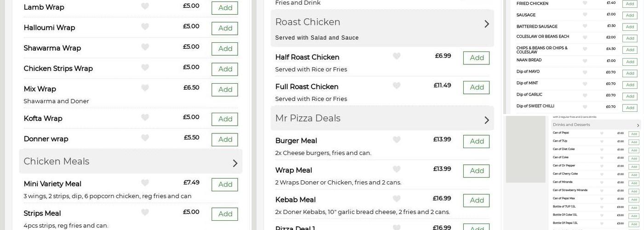
Task: Toggle favorite on Wrap Meal
Action: click(397, 169)
